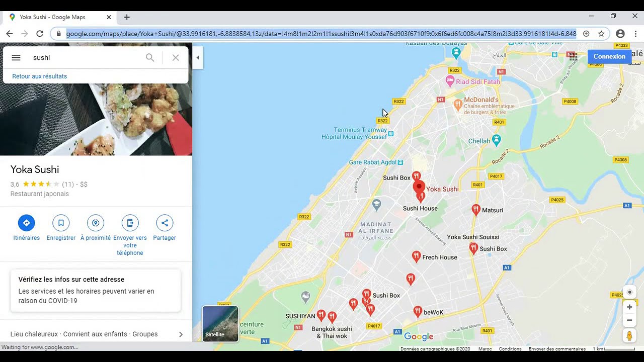644x362 pixels.
Task: Click the "Vérifiez les infos sur cette adresse" card
Action: click(x=96, y=291)
